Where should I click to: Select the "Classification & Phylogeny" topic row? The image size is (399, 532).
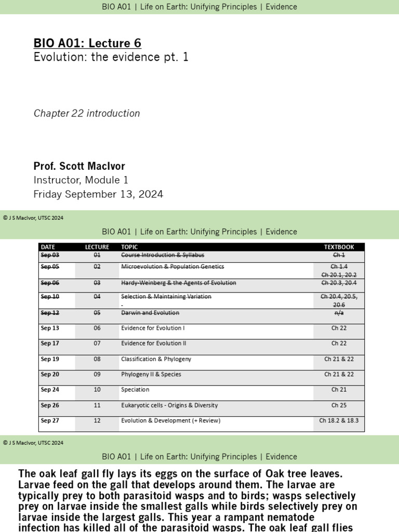tap(156, 359)
